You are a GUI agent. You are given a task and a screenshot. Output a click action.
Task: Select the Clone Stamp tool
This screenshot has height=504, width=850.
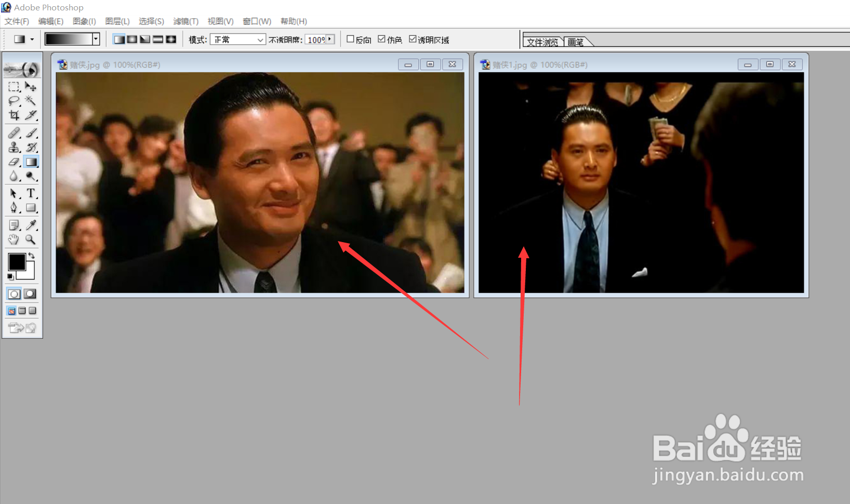coord(14,148)
